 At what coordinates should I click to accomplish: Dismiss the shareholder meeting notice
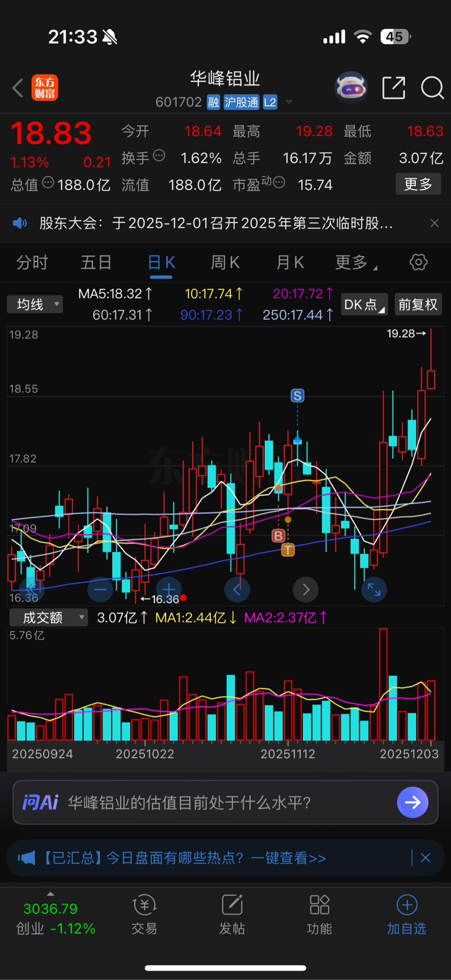pyautogui.click(x=435, y=223)
